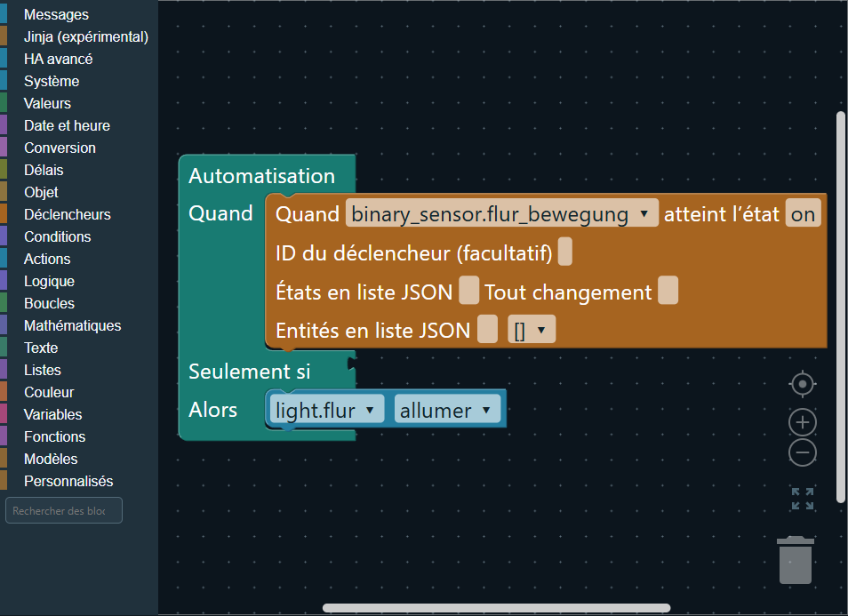Image resolution: width=848 pixels, height=616 pixels.
Task: Select the Conditions category
Action: click(79, 236)
